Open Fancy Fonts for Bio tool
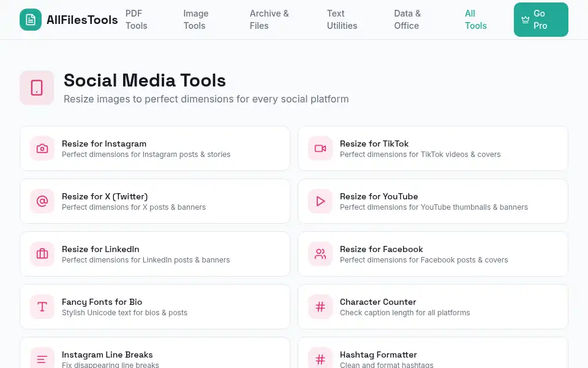Screen dimensions: 588x368 (155, 307)
